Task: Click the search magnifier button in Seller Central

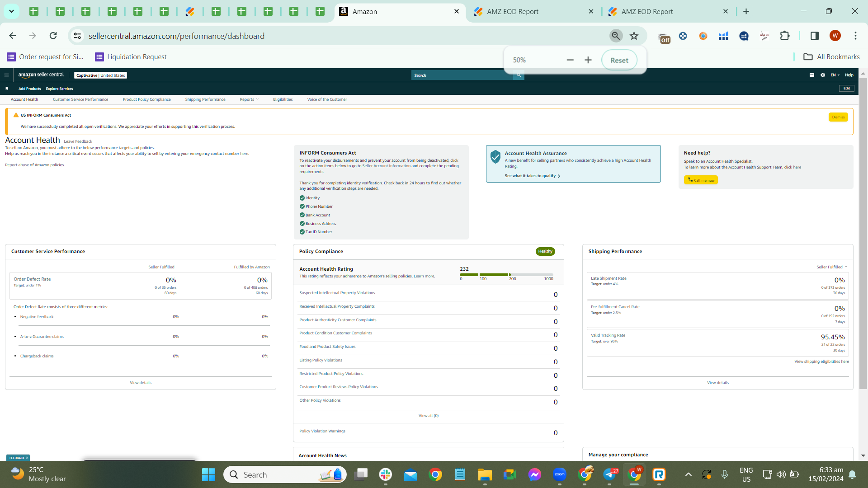Action: [x=519, y=75]
